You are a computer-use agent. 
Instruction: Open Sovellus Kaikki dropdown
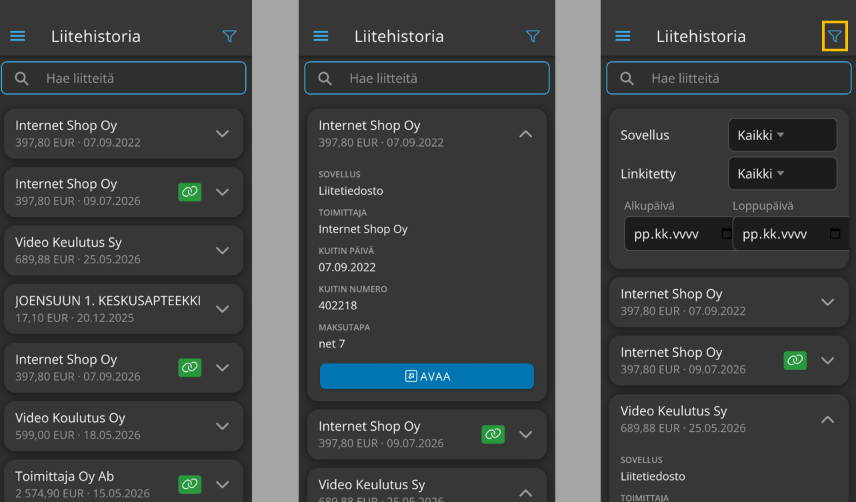click(782, 135)
